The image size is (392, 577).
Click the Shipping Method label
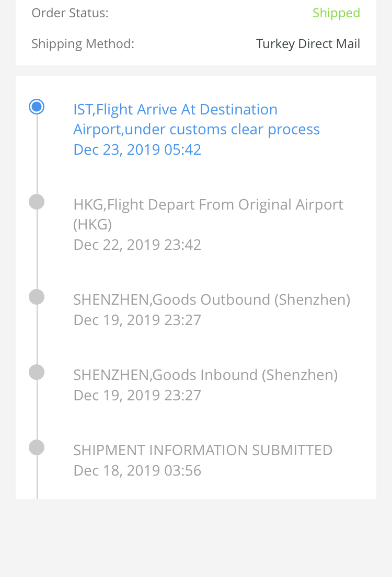coord(83,44)
